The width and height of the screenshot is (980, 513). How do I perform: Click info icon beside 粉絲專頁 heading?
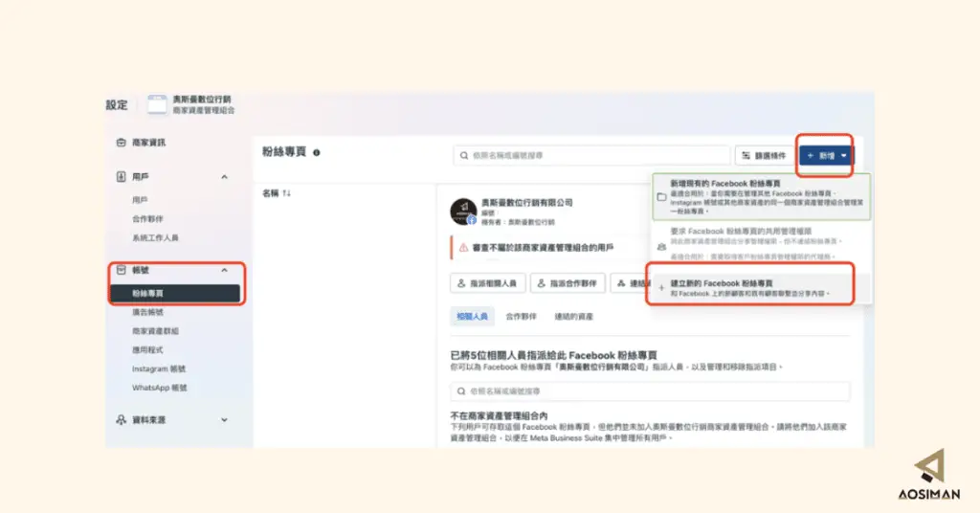coord(316,152)
